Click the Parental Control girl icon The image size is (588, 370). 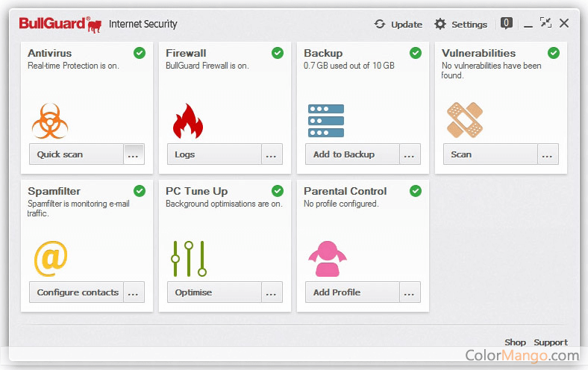[x=327, y=259]
